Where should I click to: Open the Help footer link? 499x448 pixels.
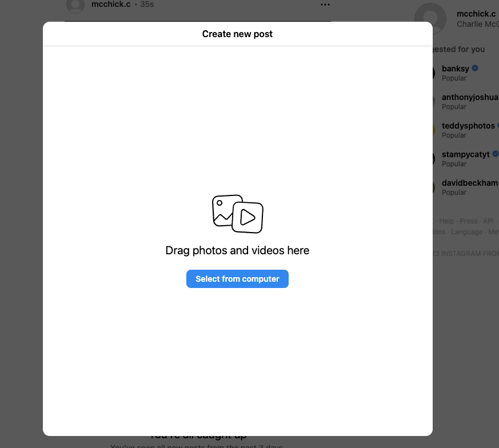[x=446, y=221]
